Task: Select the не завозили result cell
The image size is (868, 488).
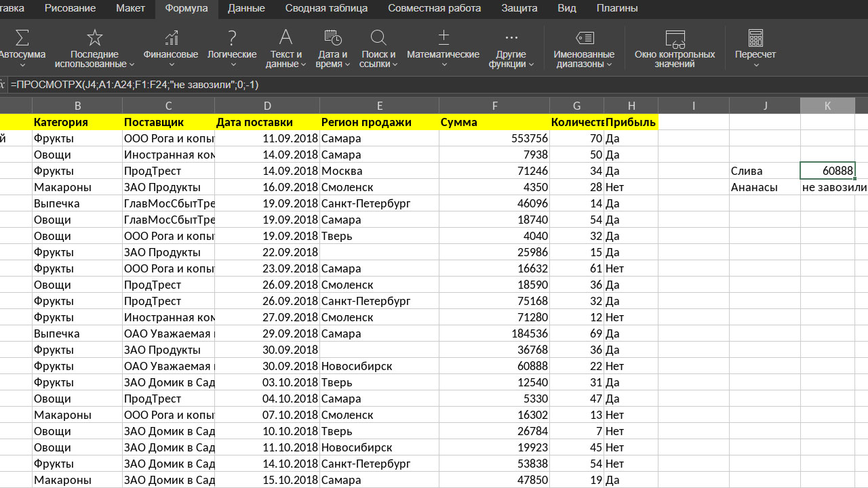Action: 833,187
